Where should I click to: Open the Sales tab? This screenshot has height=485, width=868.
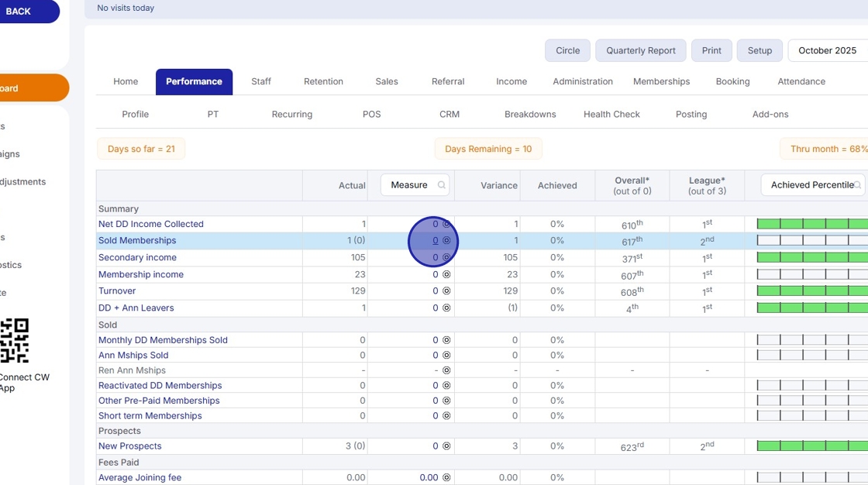pyautogui.click(x=387, y=81)
